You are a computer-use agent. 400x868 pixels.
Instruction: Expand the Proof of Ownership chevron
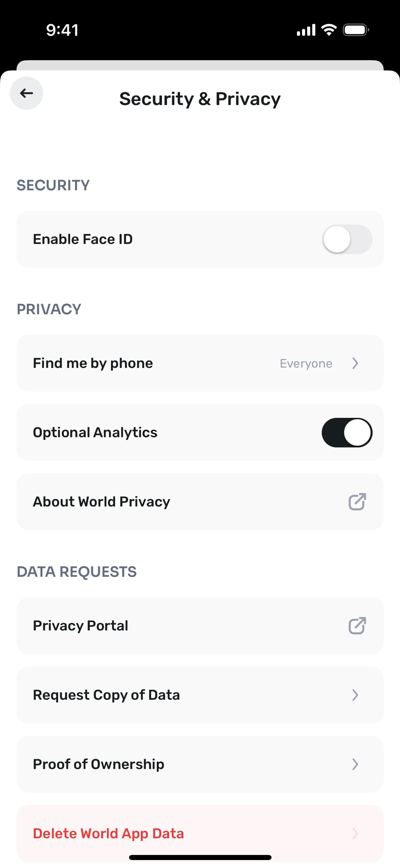(355, 764)
